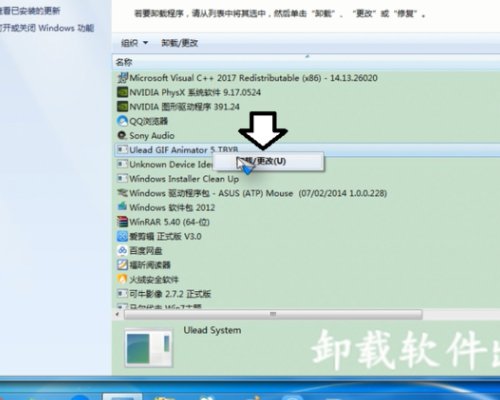This screenshot has height=400, width=500.
Task: Open the 组织 dropdown menu
Action: point(134,43)
